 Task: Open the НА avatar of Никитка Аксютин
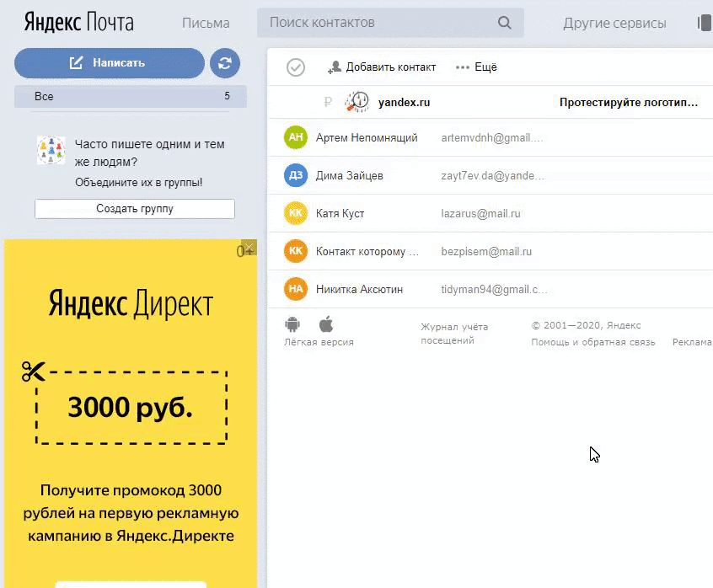296,289
